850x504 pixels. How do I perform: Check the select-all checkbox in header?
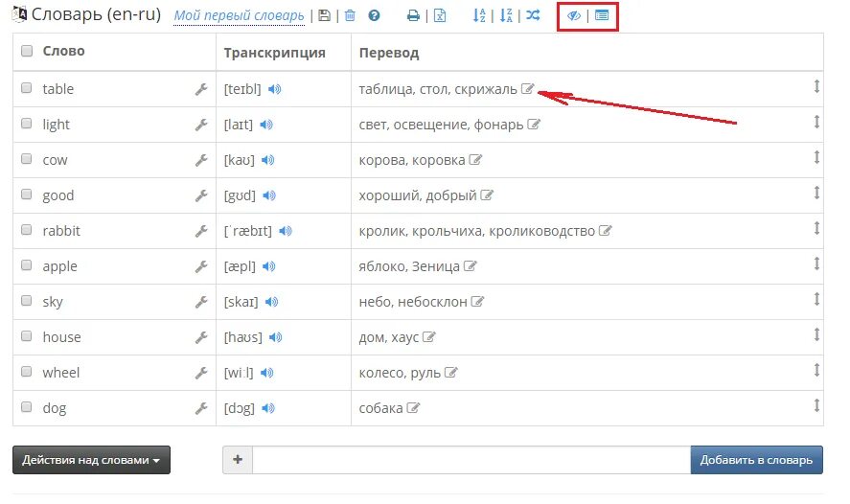pos(27,51)
